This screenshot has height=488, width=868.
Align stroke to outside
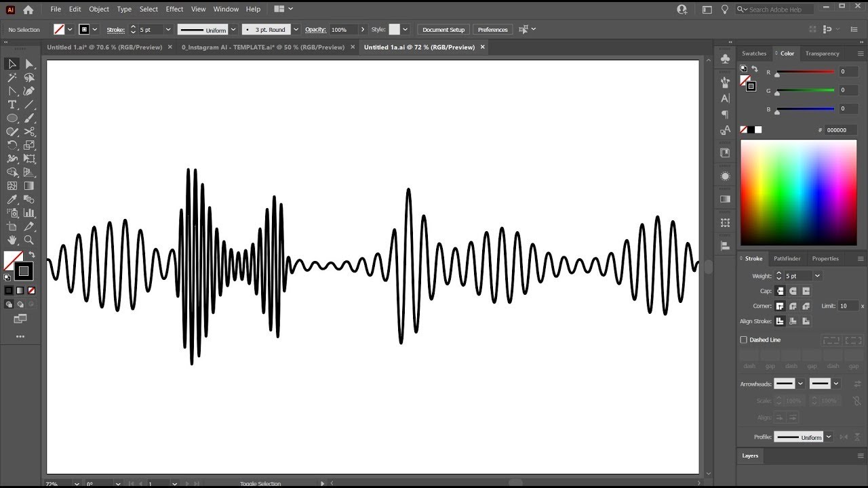point(806,321)
